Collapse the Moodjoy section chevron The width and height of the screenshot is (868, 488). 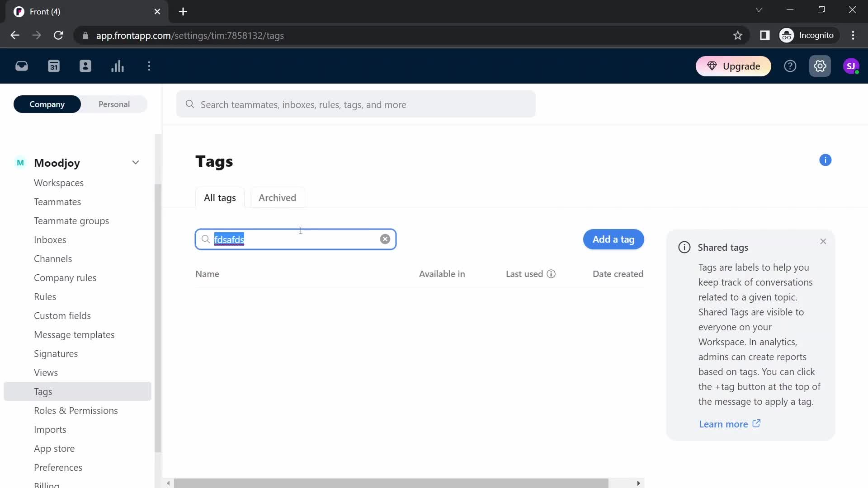(x=136, y=163)
